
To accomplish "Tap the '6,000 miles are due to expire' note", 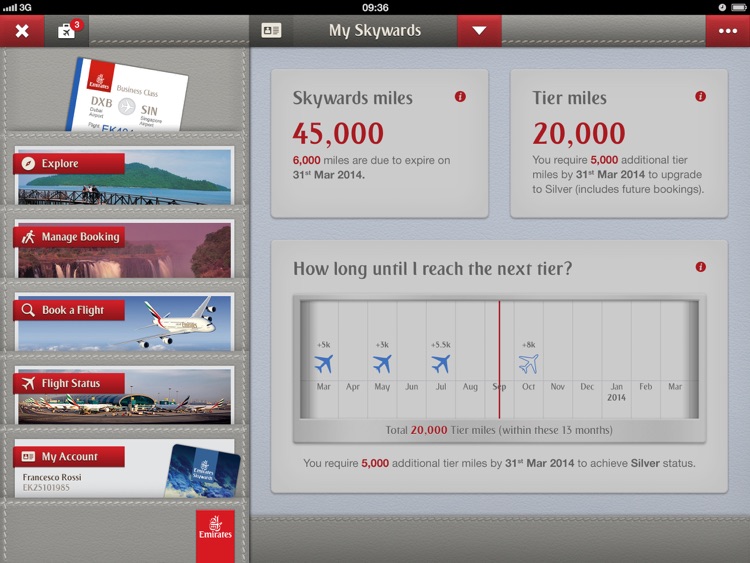I will click(x=371, y=167).
